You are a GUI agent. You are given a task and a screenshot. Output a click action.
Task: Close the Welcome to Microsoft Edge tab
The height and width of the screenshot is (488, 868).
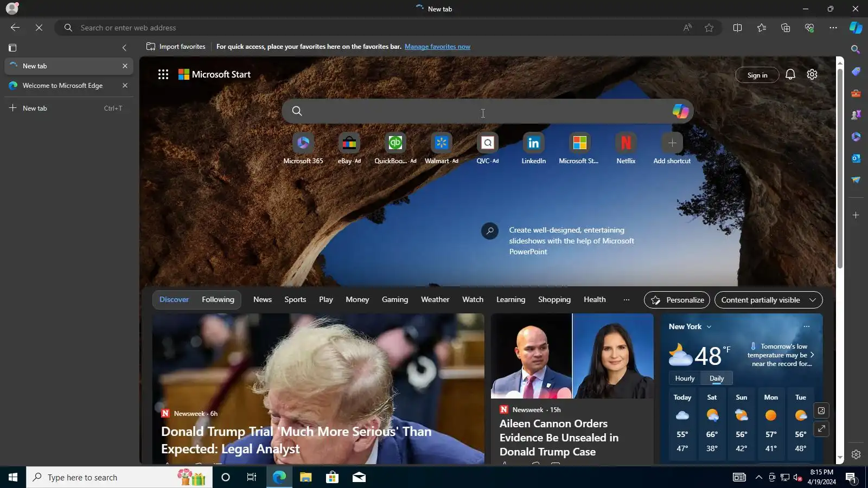point(125,86)
